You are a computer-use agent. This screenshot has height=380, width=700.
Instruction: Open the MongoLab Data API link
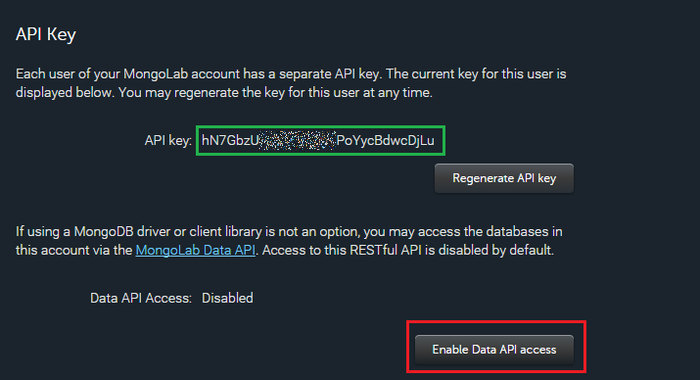coord(196,250)
